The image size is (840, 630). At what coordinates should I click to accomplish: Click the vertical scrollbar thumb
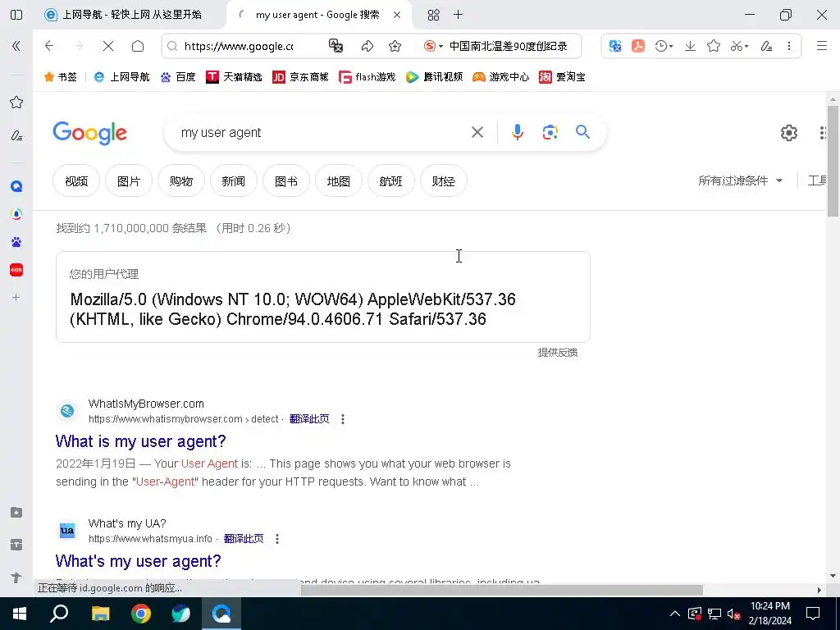pyautogui.click(x=833, y=161)
